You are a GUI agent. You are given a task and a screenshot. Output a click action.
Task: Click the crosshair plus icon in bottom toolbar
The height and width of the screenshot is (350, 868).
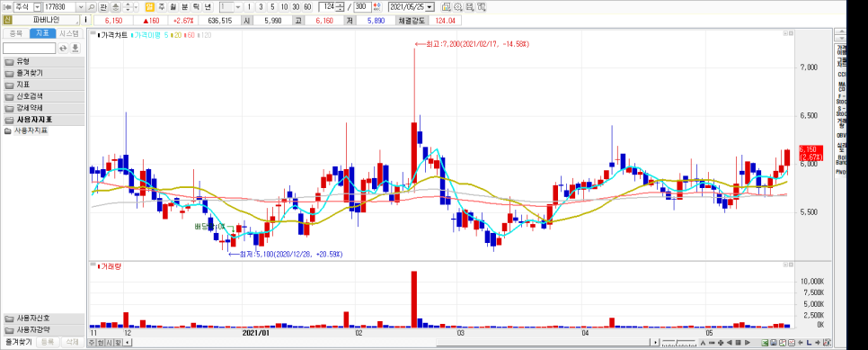pos(721,342)
